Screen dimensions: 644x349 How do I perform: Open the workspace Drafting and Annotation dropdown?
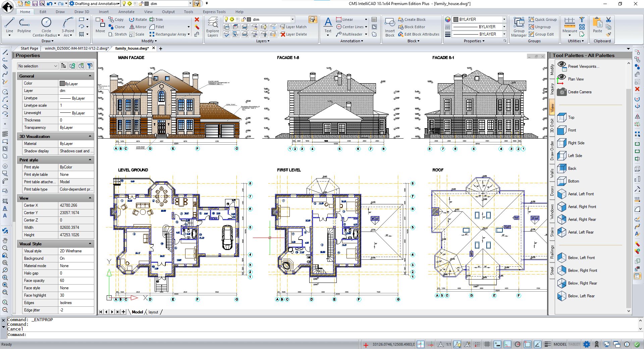(94, 4)
